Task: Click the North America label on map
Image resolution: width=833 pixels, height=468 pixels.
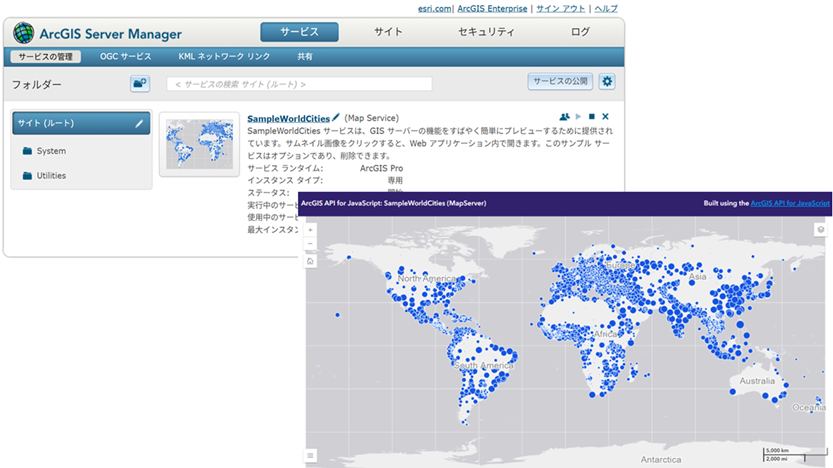Action: 426,278
